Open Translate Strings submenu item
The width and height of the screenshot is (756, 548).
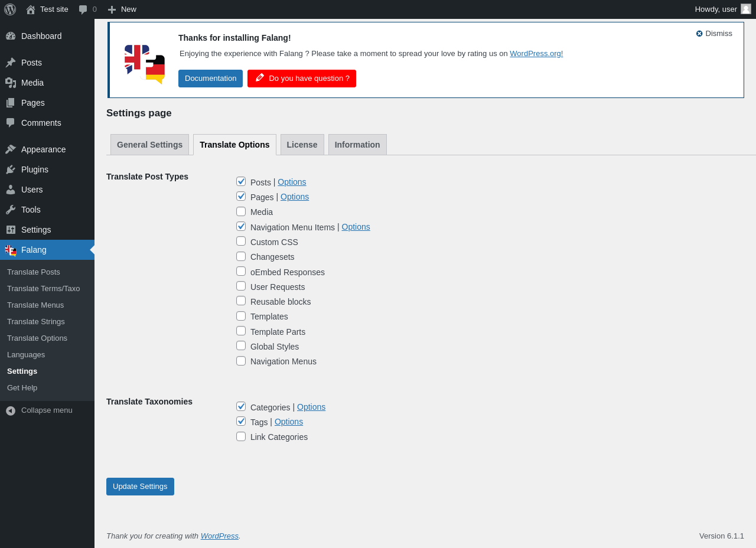pos(36,322)
